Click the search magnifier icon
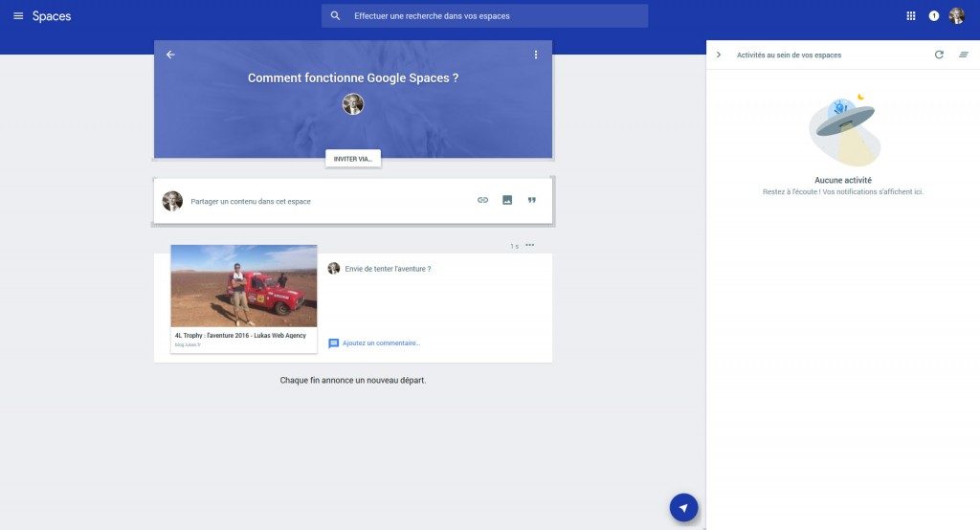Viewport: 980px width, 530px height. (x=335, y=15)
